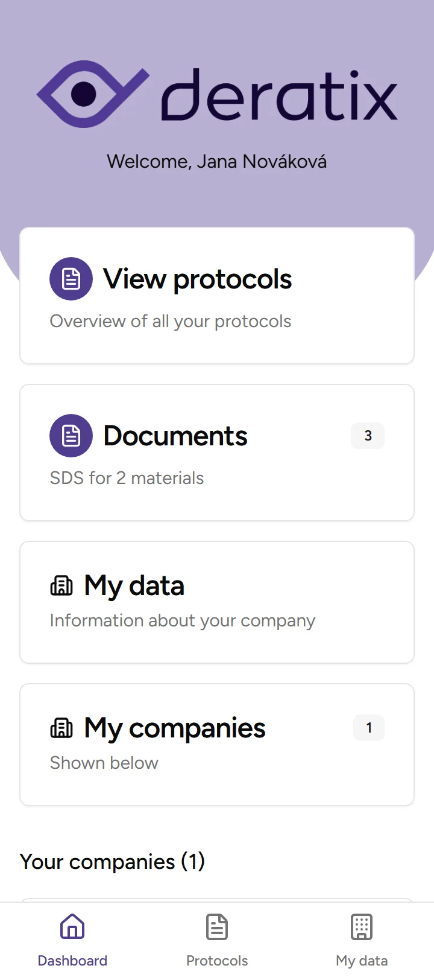Open My data for company information
Screen dimensions: 434x980
[217, 602]
